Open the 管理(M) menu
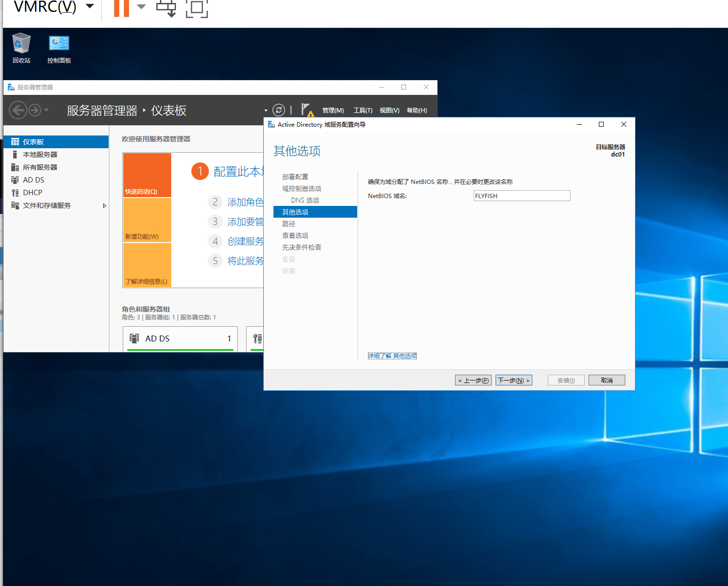 333,111
